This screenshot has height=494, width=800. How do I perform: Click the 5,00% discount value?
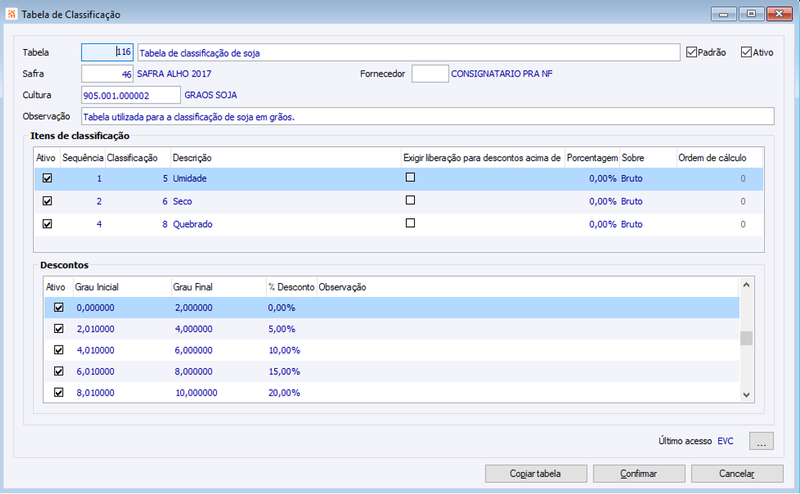(282, 329)
